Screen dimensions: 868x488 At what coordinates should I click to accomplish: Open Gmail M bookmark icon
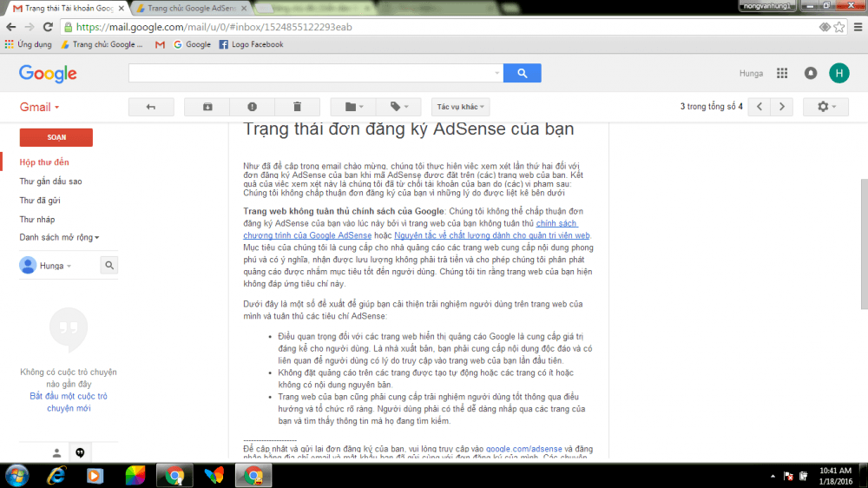tap(160, 44)
